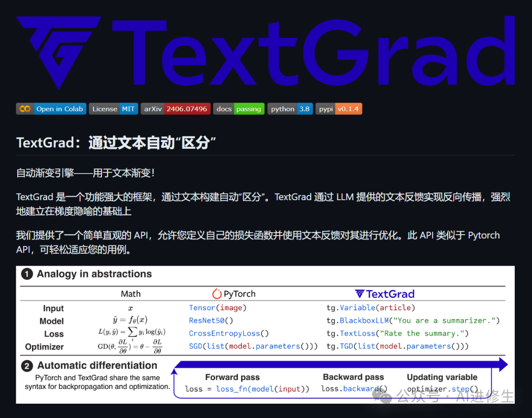The image size is (532, 418).
Task: Click the docs passing badge
Action: (x=239, y=108)
